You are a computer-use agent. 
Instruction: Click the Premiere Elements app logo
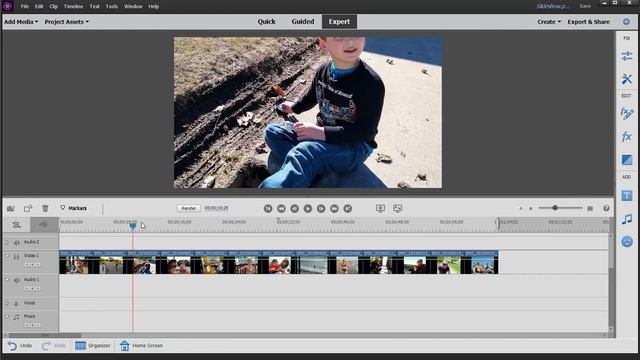(7, 6)
